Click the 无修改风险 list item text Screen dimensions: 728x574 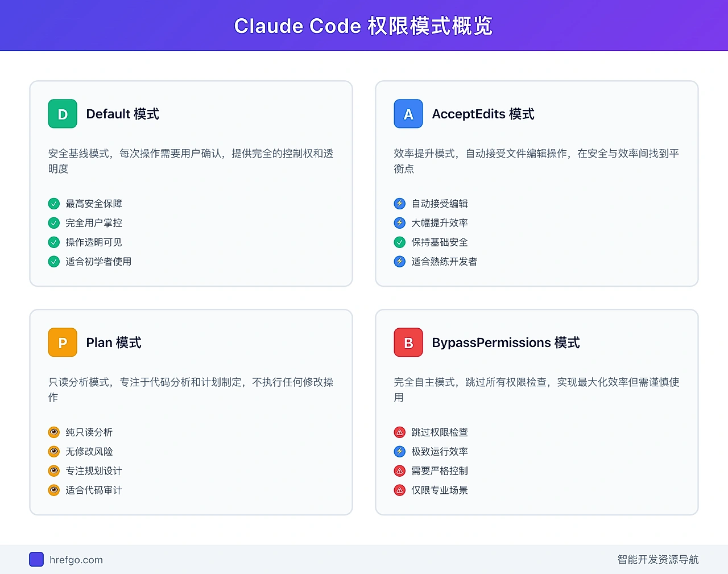(x=89, y=452)
